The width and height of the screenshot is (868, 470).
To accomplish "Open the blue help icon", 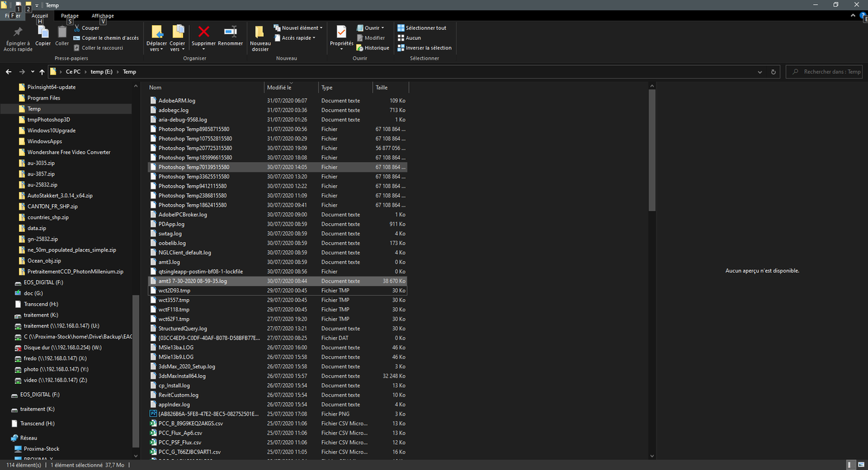I will pos(861,16).
